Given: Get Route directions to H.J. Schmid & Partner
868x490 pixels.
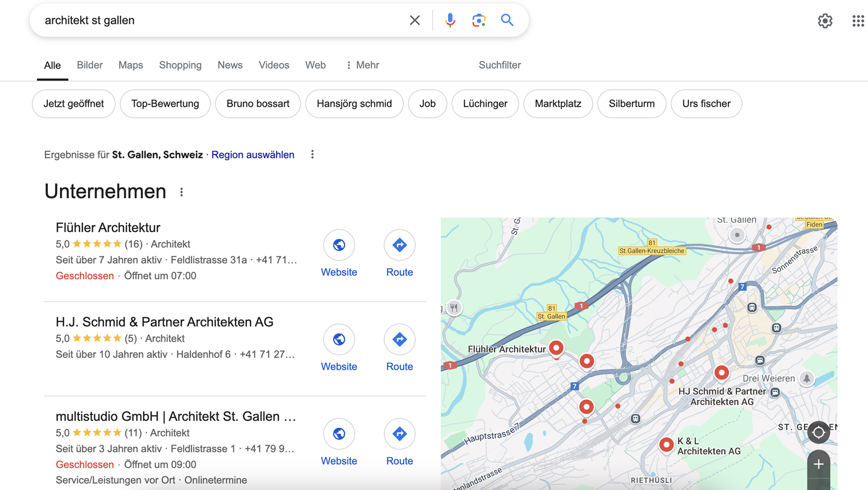Looking at the screenshot, I should click(399, 339).
